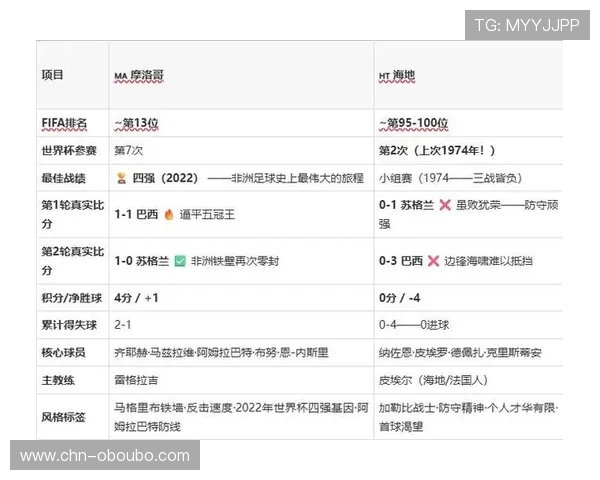Click Haiti style tags starting 加勒比战士
The height and width of the screenshot is (480, 600).
coord(468,417)
